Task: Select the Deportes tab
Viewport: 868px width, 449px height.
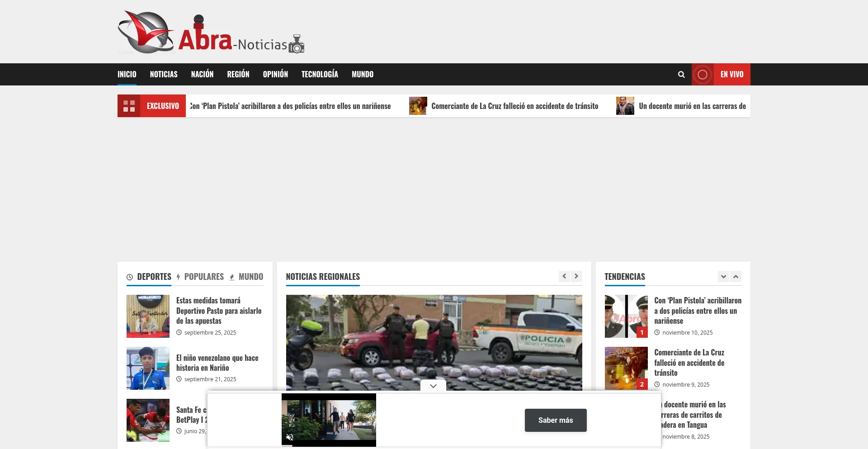Action: click(154, 277)
